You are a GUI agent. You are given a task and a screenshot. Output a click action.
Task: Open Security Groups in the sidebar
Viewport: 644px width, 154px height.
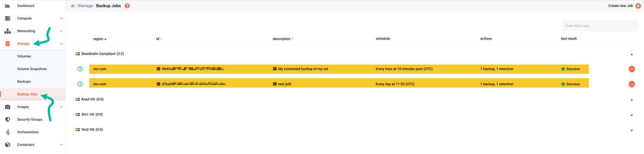tap(30, 119)
